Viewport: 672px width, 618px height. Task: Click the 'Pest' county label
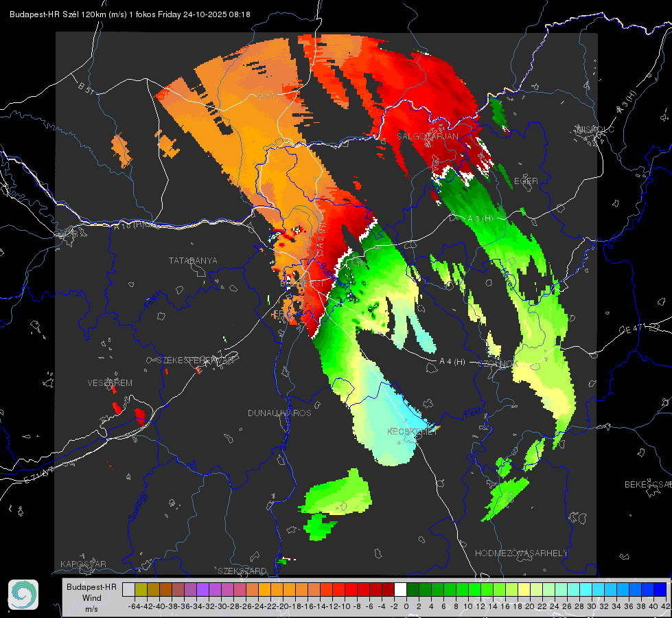pos(472,414)
